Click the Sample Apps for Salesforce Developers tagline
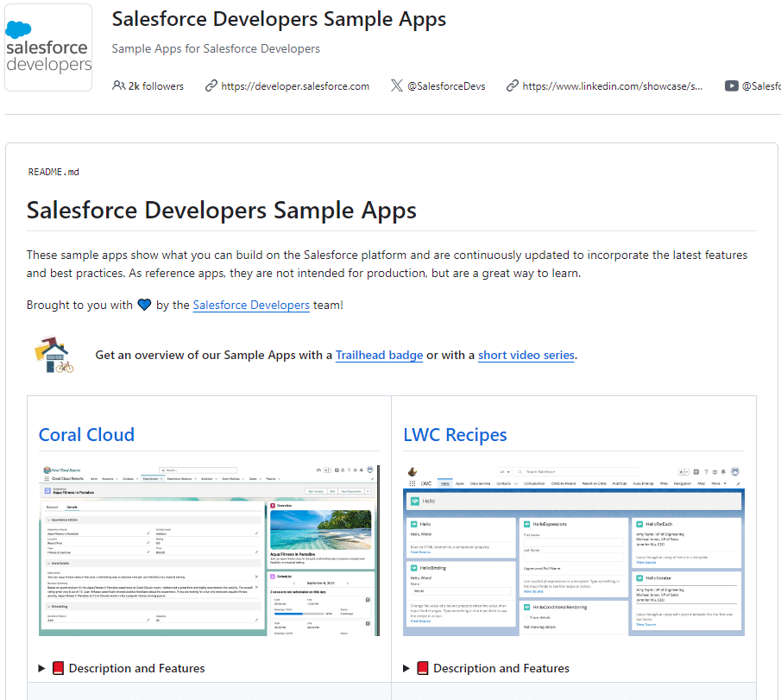This screenshot has height=700, width=781. (216, 49)
